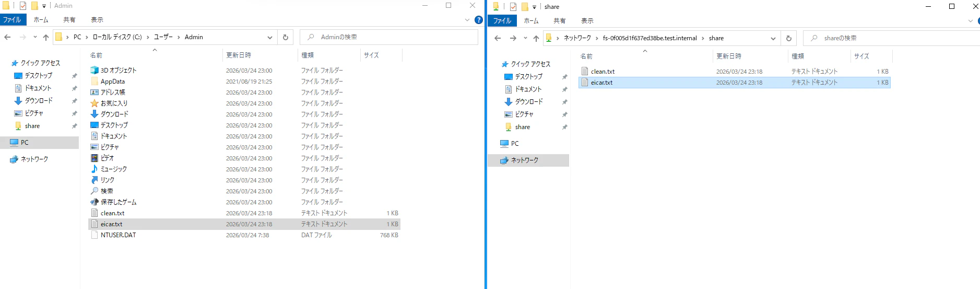The image size is (980, 289).
Task: Select the 保存したゲーム folder icon
Action: (95, 202)
